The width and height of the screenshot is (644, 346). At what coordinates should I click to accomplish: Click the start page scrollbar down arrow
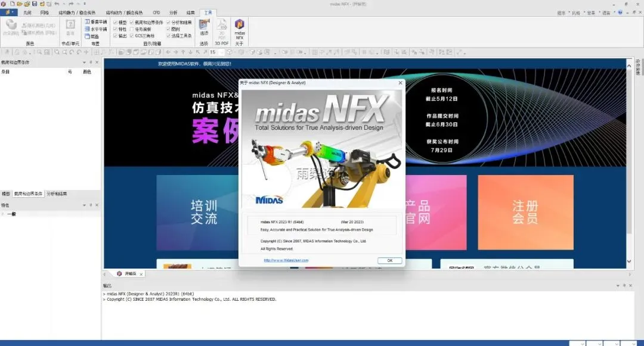[629, 261]
